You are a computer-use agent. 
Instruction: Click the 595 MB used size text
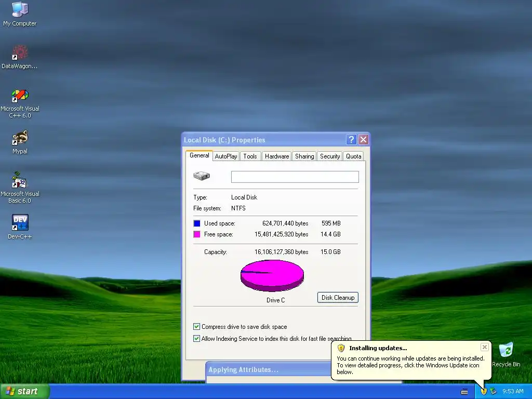tap(331, 223)
